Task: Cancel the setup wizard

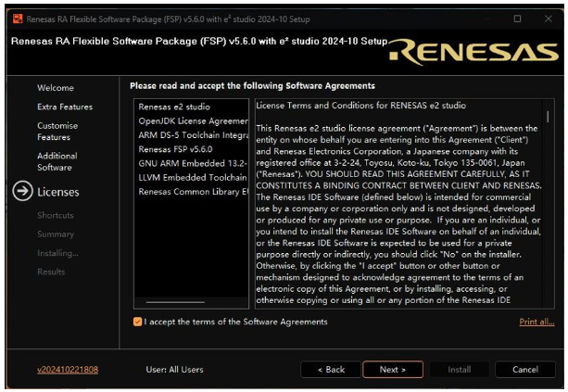Action: point(524,370)
